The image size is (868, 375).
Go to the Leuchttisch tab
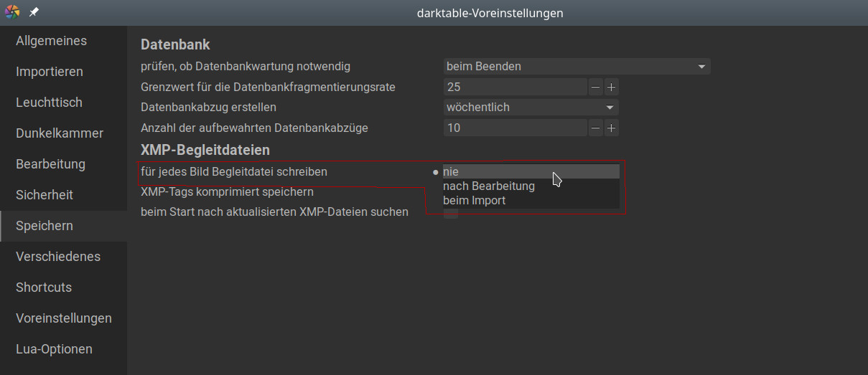(49, 103)
